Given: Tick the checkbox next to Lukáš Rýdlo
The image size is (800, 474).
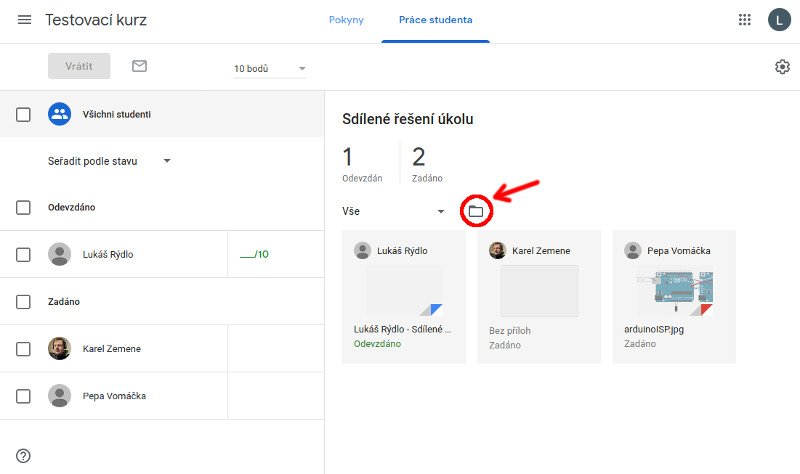Looking at the screenshot, I should 23,254.
